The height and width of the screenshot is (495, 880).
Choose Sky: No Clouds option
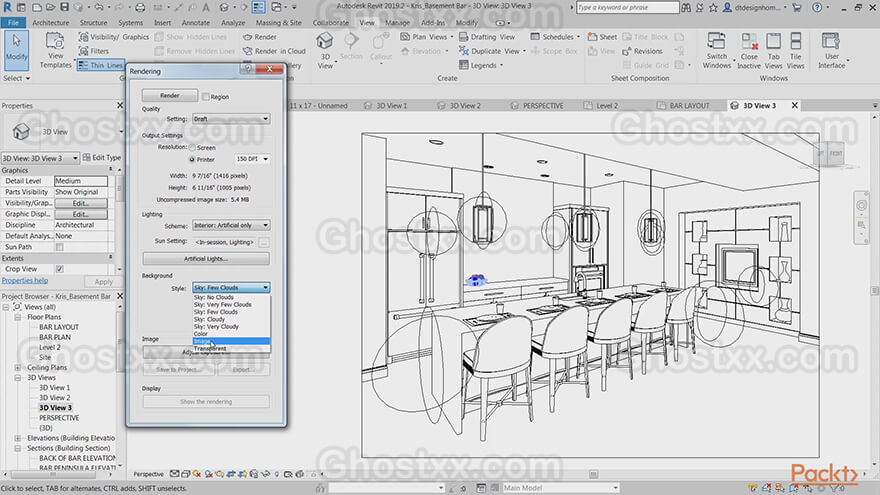click(231, 297)
